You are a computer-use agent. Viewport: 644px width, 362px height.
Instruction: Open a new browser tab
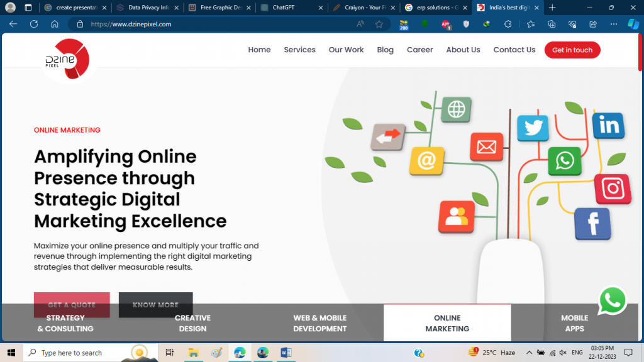pyautogui.click(x=552, y=8)
